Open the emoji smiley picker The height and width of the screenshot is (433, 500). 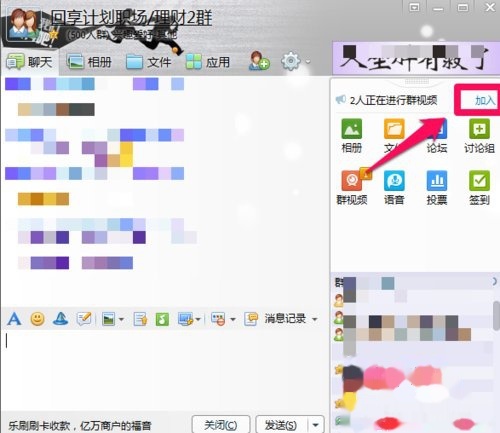(x=37, y=319)
